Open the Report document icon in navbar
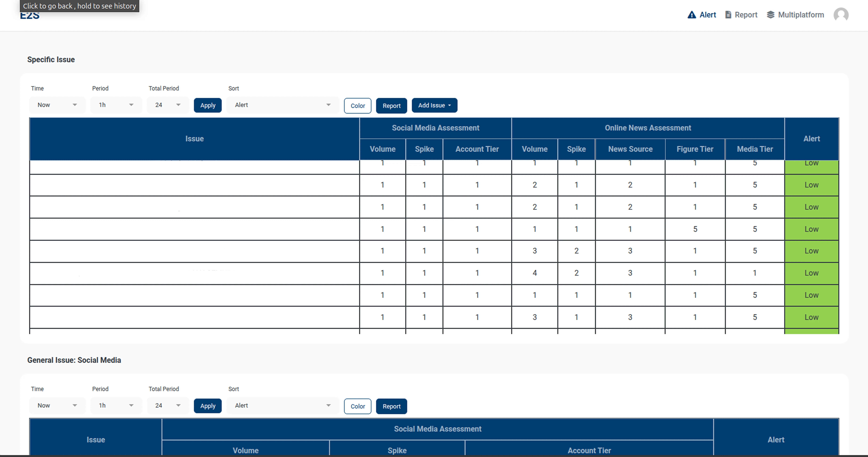This screenshot has height=457, width=868. pyautogui.click(x=728, y=15)
